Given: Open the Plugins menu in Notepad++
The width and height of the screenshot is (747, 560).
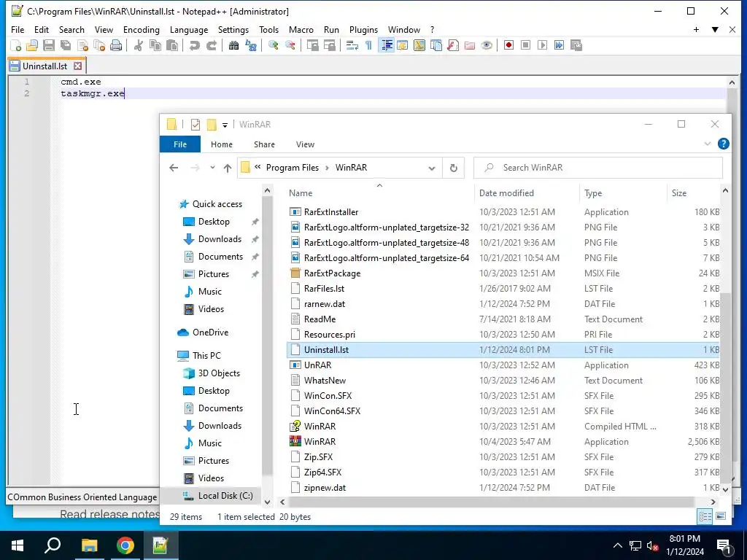Looking at the screenshot, I should [x=363, y=29].
